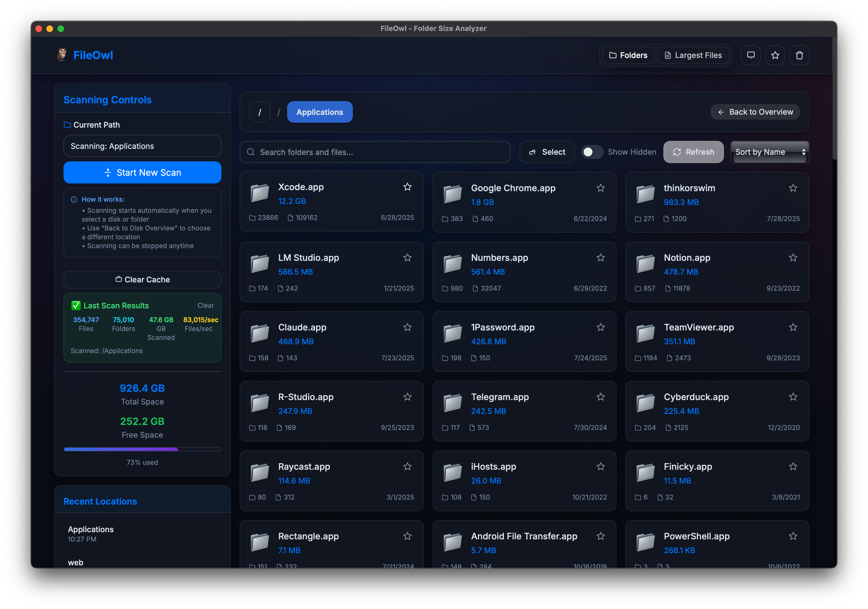Enable the Show Hidden toggle

pos(592,152)
